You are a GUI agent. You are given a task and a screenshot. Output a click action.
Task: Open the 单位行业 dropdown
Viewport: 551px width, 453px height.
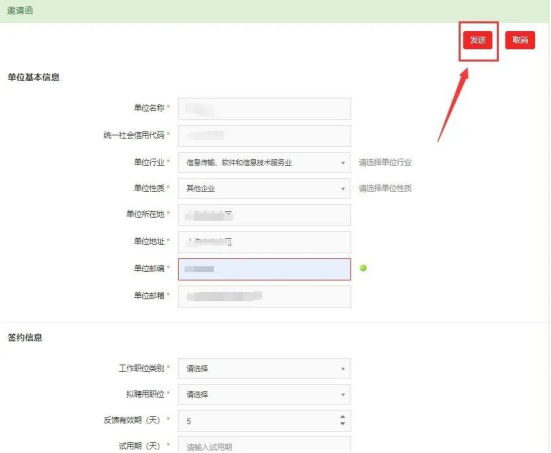point(264,162)
